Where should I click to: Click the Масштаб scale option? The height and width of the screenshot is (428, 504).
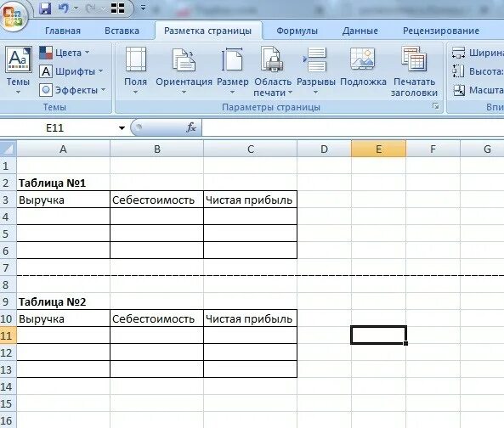click(478, 90)
